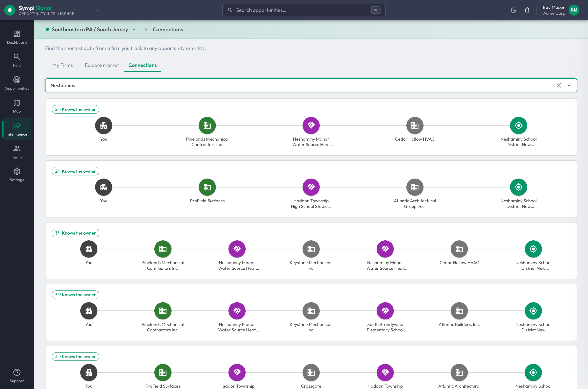Clear the Neshaminy search with the X
The width and height of the screenshot is (588, 389).
pyautogui.click(x=558, y=86)
